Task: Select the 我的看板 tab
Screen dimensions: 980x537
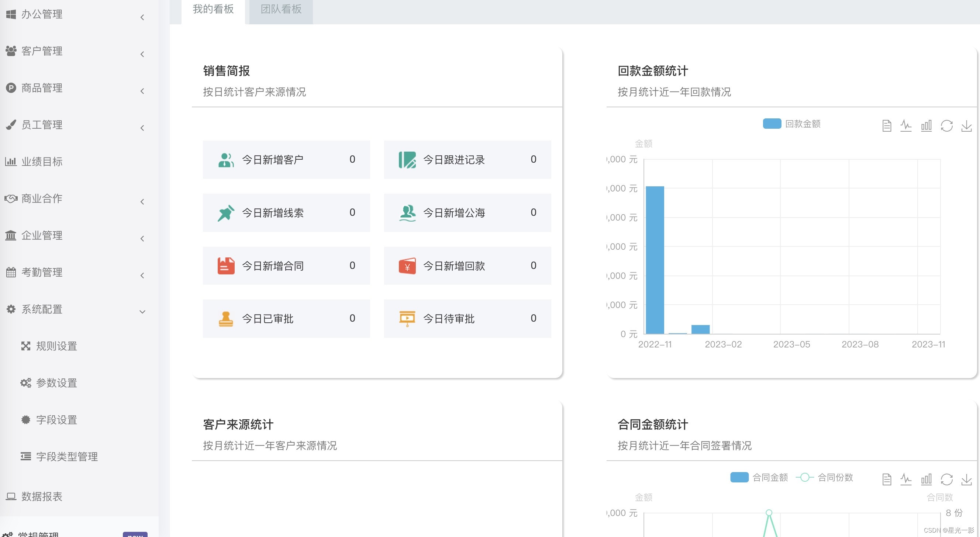Action: click(x=213, y=9)
